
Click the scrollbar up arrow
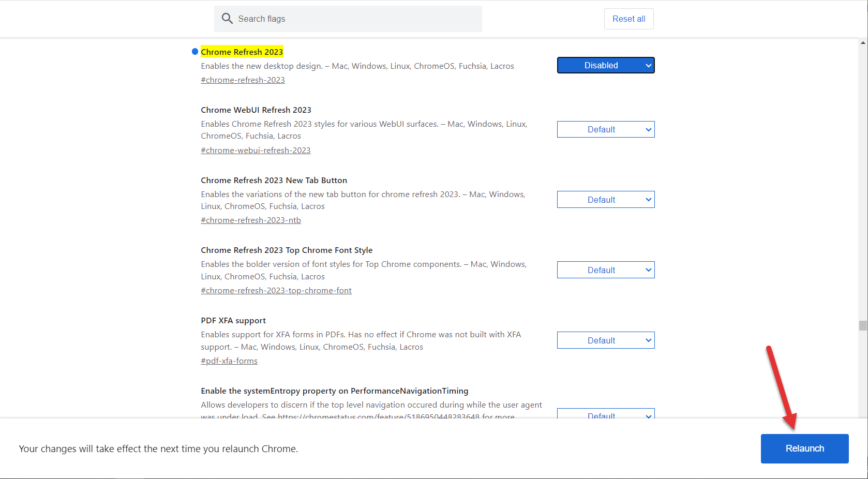pyautogui.click(x=863, y=43)
